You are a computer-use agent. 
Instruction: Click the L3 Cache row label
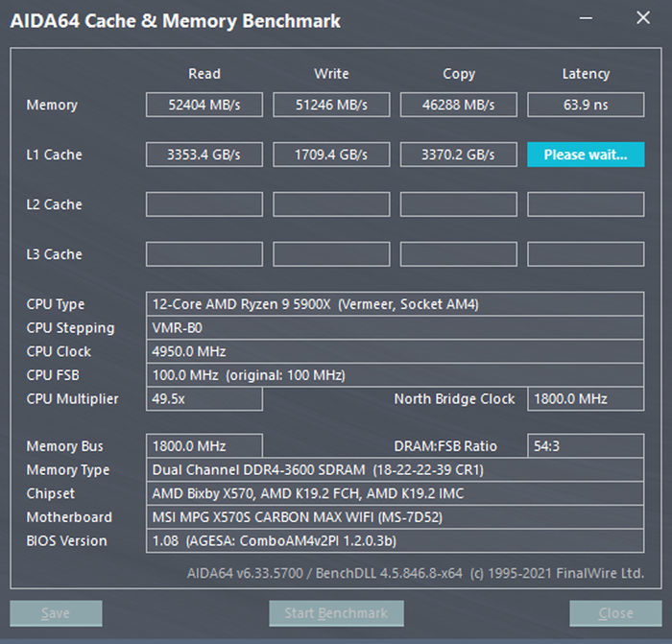[x=54, y=254]
